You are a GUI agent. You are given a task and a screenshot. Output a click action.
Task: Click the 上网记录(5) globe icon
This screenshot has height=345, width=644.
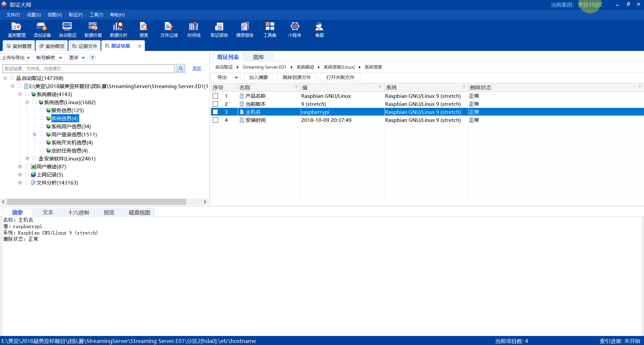(34, 175)
